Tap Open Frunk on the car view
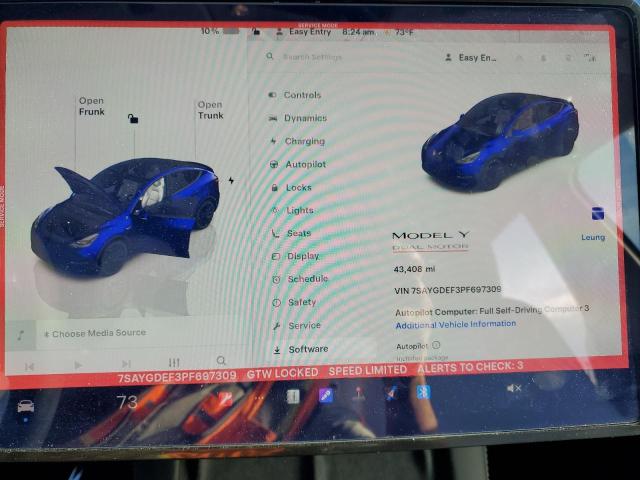The image size is (640, 480). 92,106
